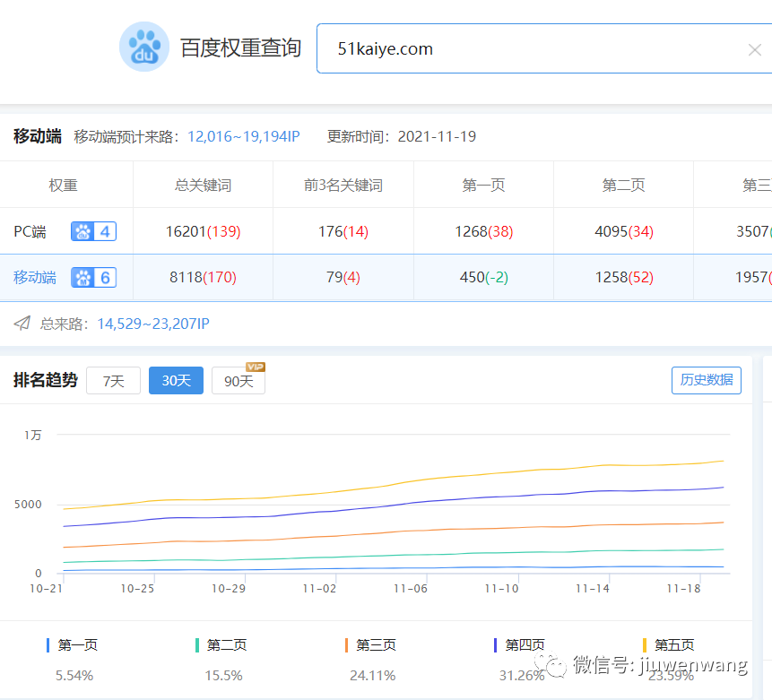The image size is (772, 700).
Task: Click the 11-02 date on chart axis
Action: [x=319, y=589]
